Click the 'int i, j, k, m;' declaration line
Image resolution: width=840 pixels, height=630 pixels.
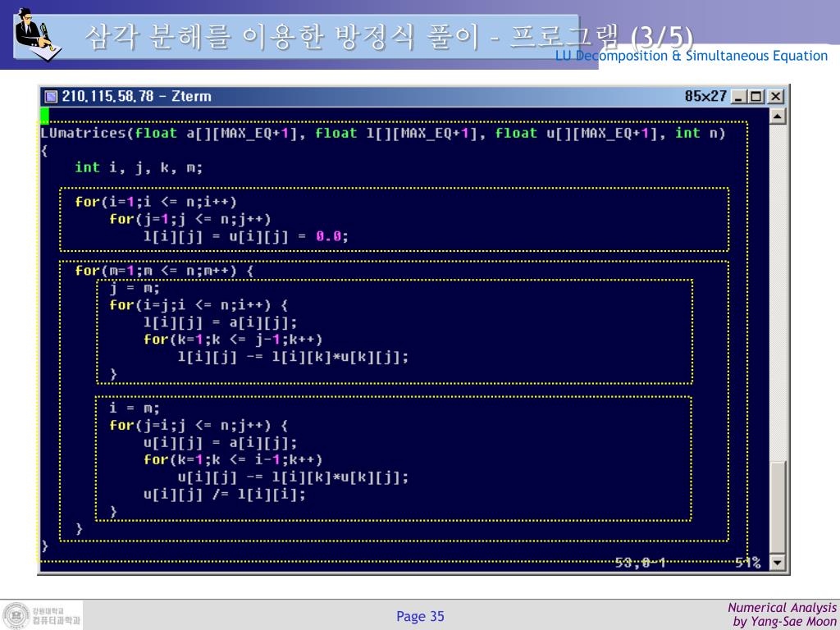click(139, 167)
